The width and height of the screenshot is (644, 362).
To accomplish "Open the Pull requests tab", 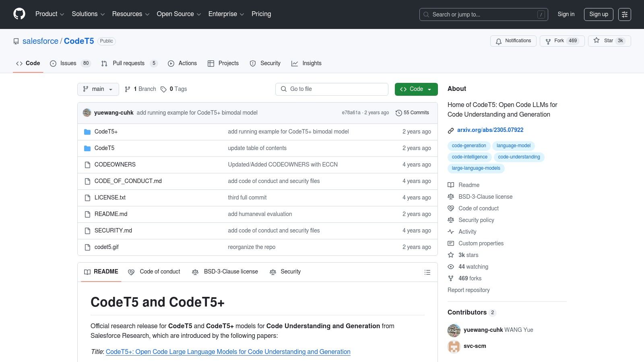I will 129,63.
